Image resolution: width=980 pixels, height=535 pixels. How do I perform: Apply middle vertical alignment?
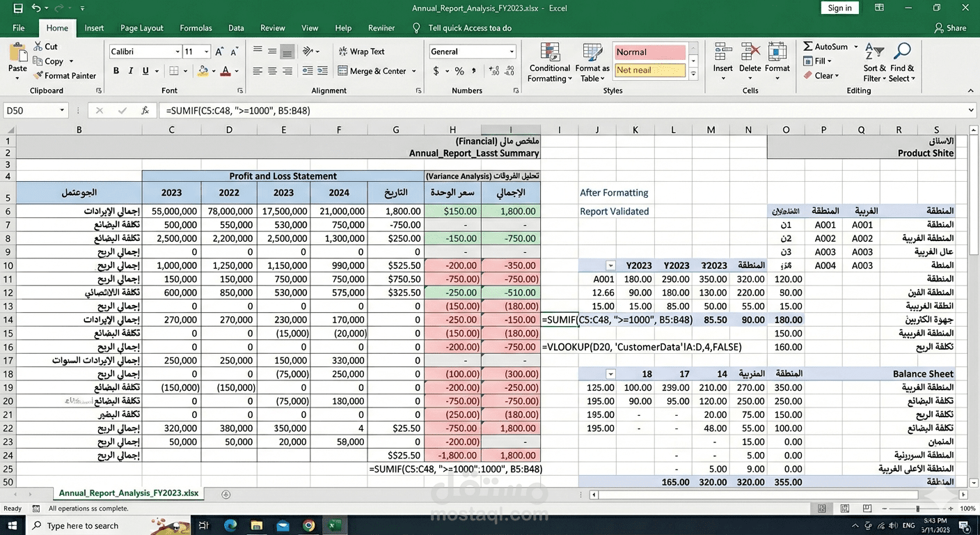272,51
